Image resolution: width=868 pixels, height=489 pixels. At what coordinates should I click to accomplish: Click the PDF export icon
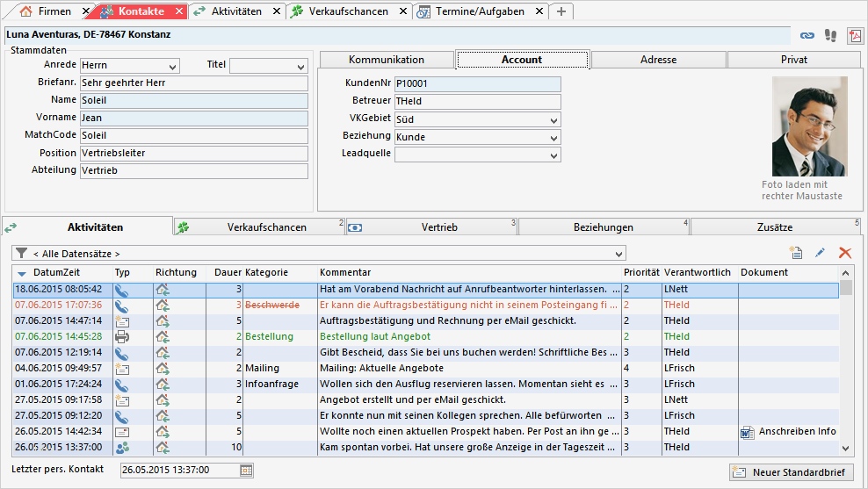coord(855,35)
